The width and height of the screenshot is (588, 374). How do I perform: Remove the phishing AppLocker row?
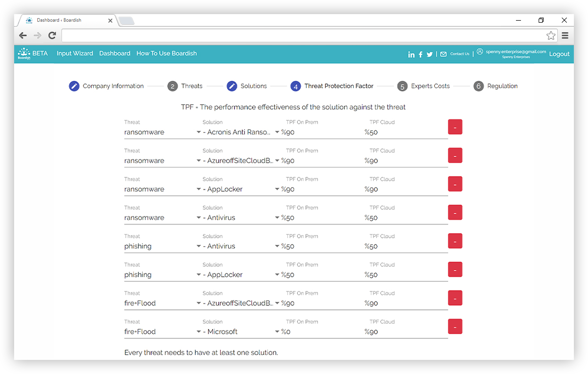[x=455, y=269]
